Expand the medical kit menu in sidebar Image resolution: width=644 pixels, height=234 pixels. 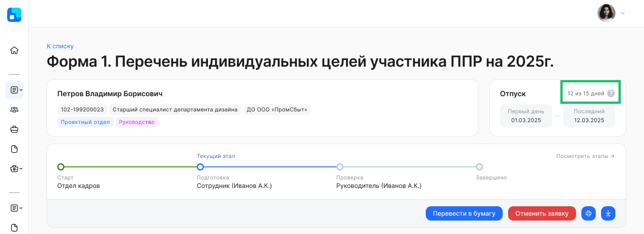click(16, 169)
